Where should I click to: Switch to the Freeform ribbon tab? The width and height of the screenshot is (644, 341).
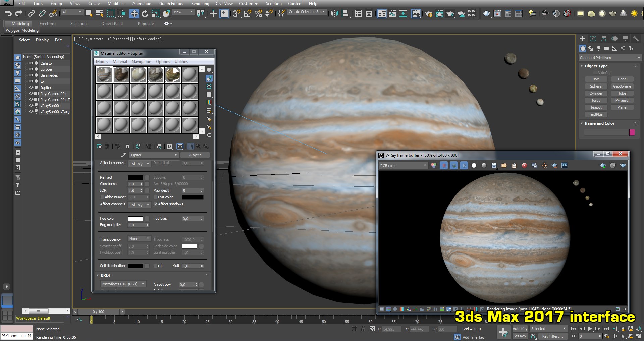48,24
